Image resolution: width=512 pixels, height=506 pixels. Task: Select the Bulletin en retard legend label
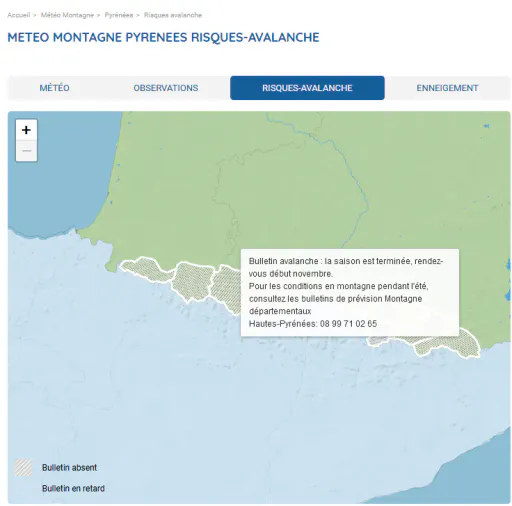click(73, 488)
